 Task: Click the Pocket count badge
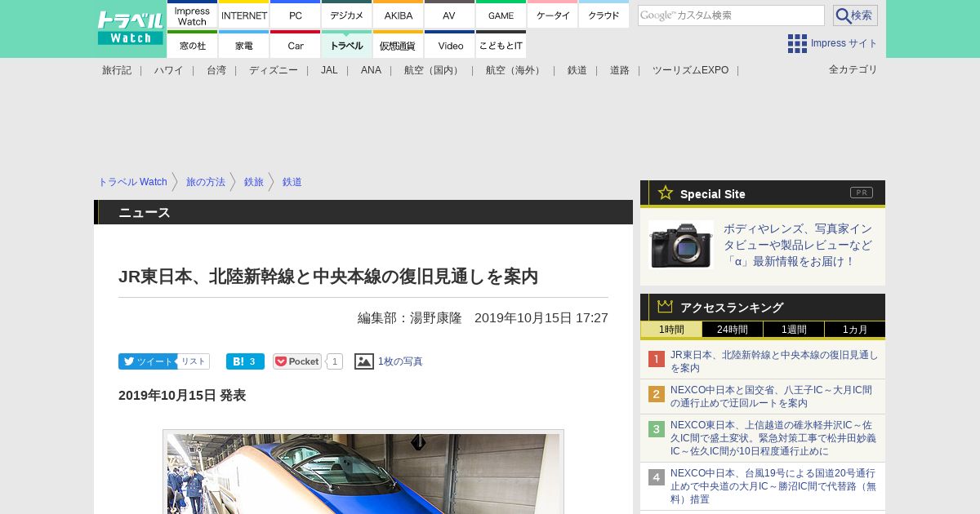[x=335, y=361]
